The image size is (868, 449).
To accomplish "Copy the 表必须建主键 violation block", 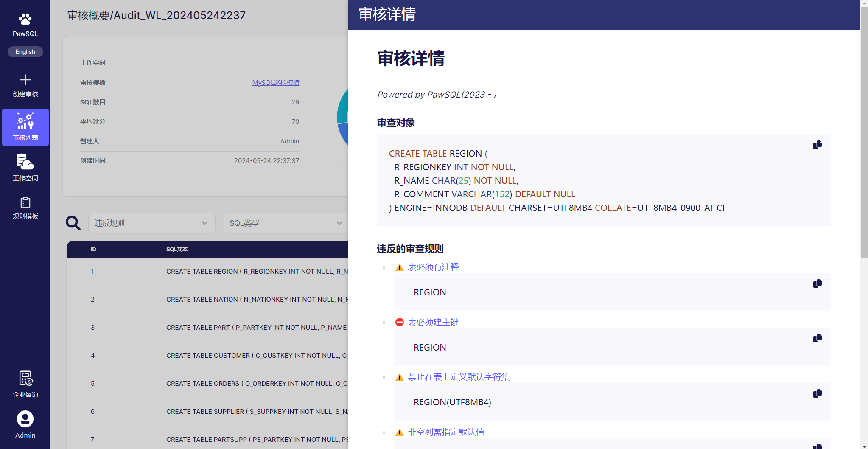I will pyautogui.click(x=817, y=338).
